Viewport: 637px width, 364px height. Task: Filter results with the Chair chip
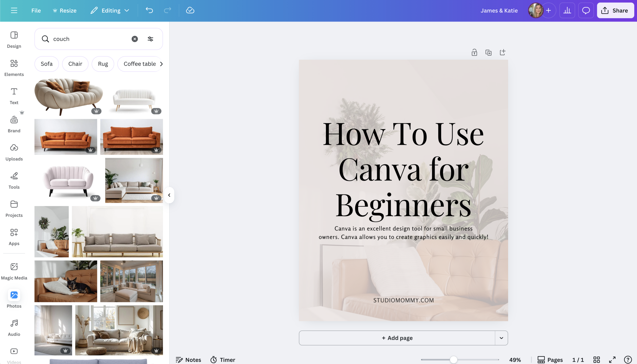coord(75,64)
